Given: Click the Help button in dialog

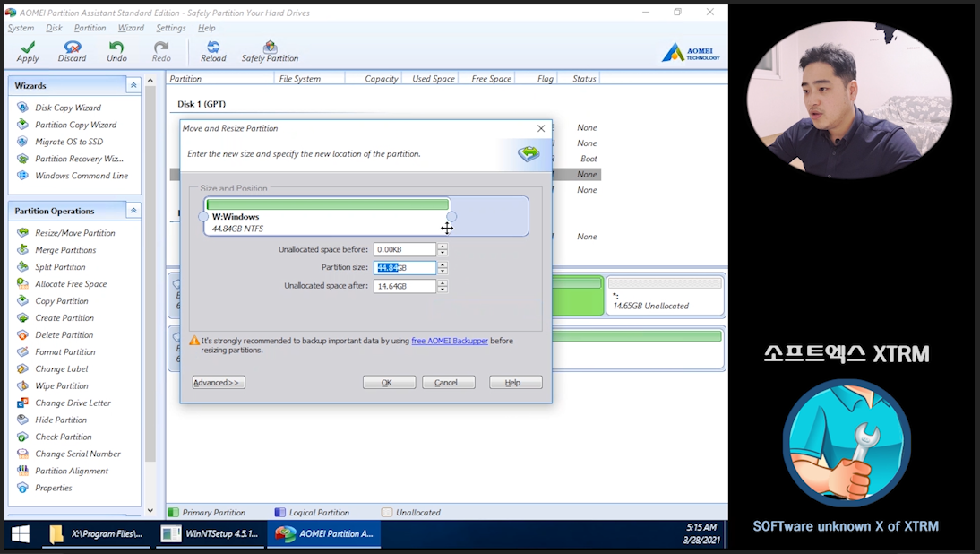Looking at the screenshot, I should (x=516, y=382).
